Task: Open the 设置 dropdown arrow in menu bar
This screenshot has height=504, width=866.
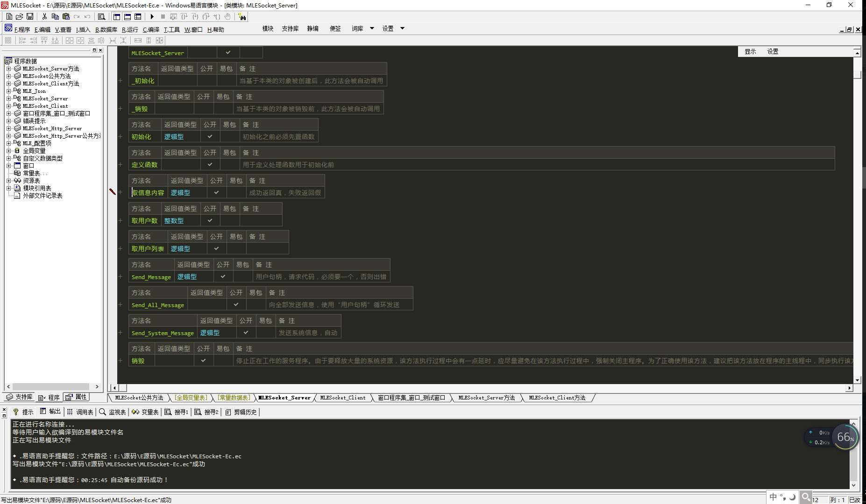Action: pyautogui.click(x=402, y=28)
